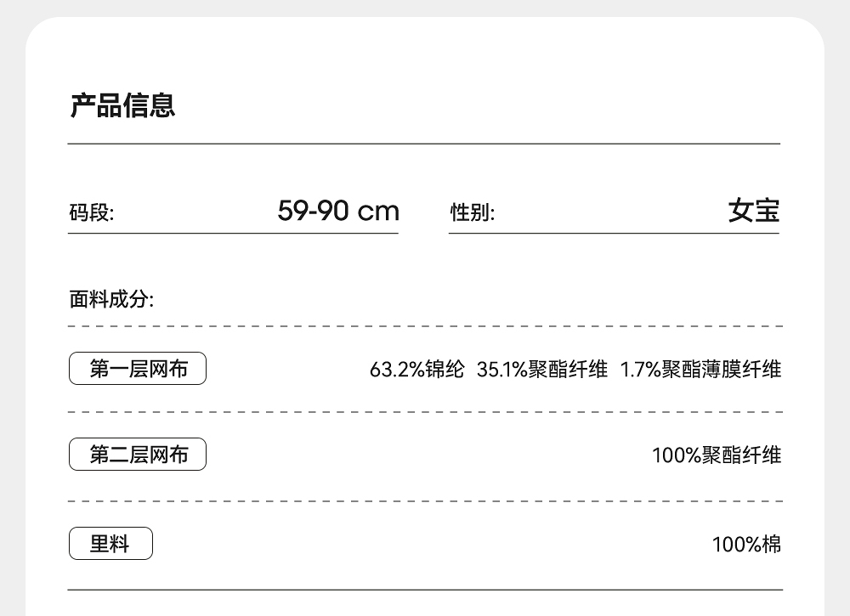This screenshot has height=616, width=850.
Task: Select the 63.2%锦纶 text
Action: (416, 370)
